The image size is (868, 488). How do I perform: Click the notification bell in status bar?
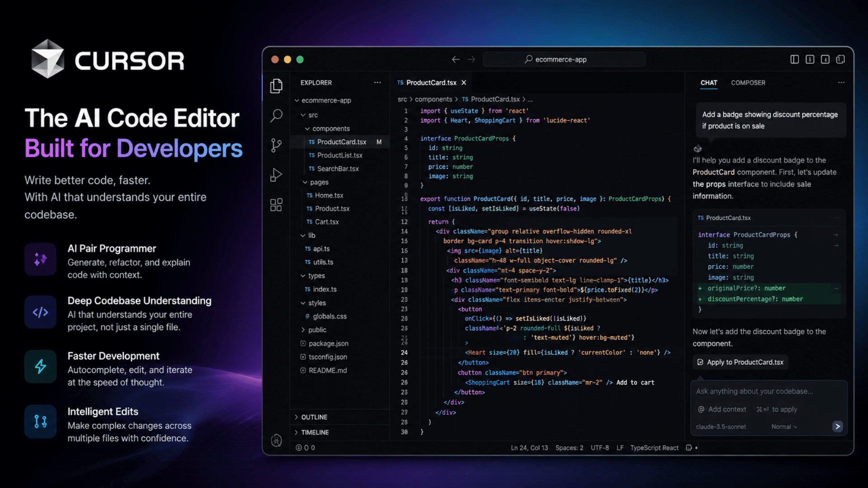[x=689, y=447]
